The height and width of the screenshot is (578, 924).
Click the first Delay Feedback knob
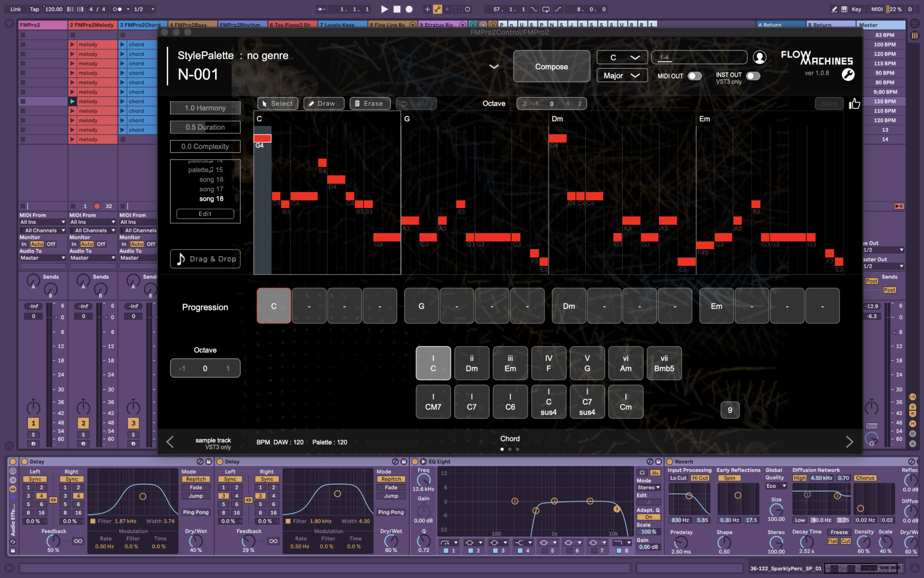point(53,541)
